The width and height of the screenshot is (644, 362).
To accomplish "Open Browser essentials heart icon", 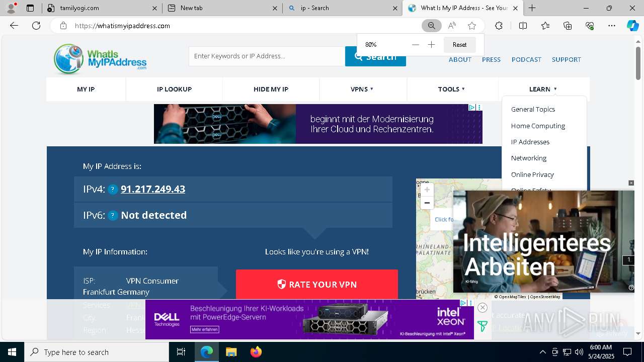I will (x=590, y=26).
